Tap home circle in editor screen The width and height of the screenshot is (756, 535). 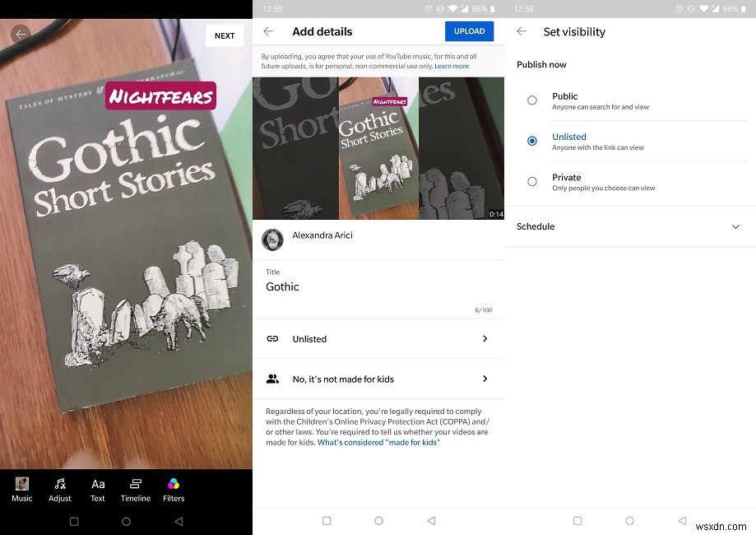(x=127, y=522)
